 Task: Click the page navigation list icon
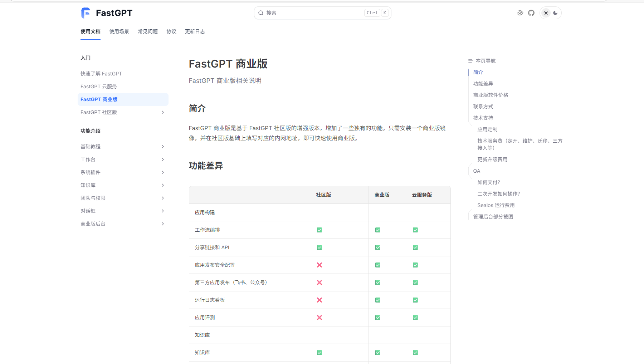tap(470, 61)
